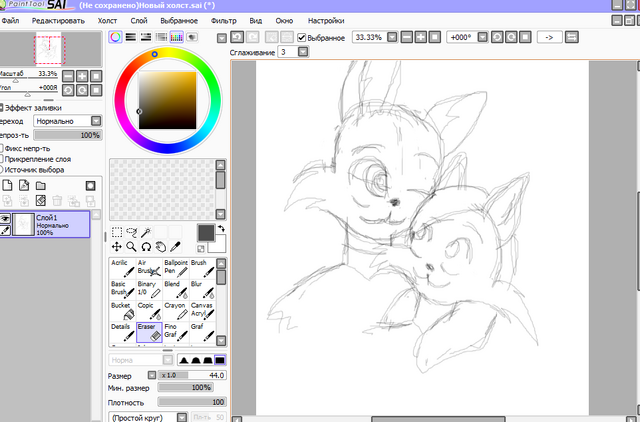
Task: Open the Нормально blending mode dropdown
Action: [96, 121]
